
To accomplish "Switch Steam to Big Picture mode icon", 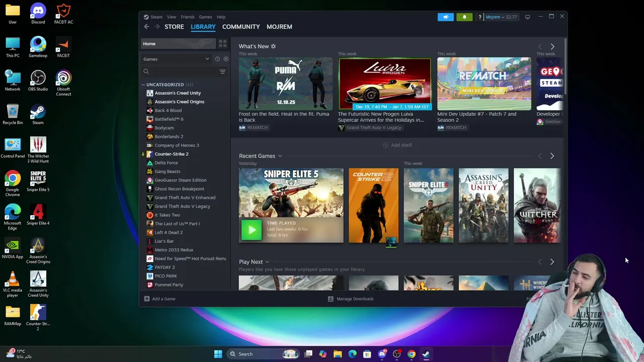I will click(527, 17).
